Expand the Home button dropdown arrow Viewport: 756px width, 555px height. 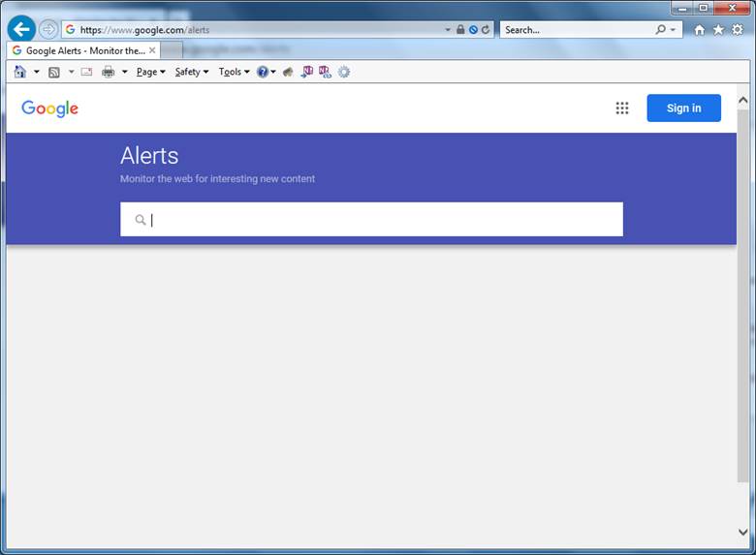(x=36, y=72)
